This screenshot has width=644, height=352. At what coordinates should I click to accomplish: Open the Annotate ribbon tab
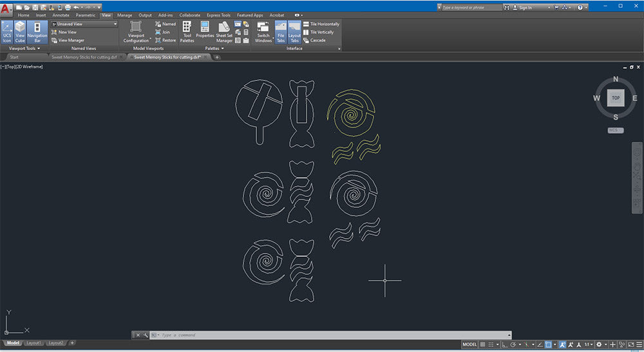[x=61, y=15]
